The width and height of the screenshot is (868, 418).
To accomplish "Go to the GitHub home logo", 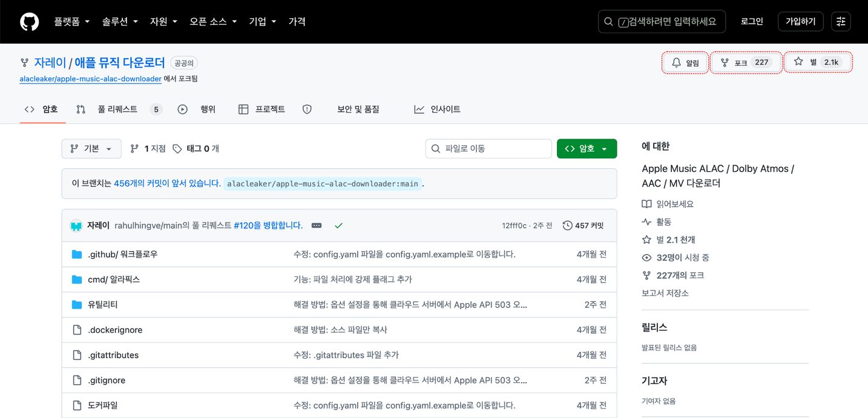I will (29, 22).
